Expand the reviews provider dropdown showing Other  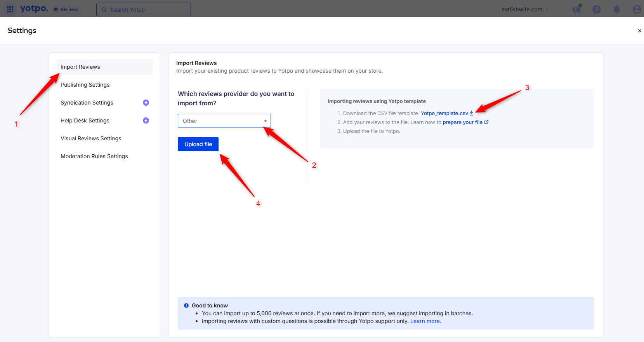224,121
